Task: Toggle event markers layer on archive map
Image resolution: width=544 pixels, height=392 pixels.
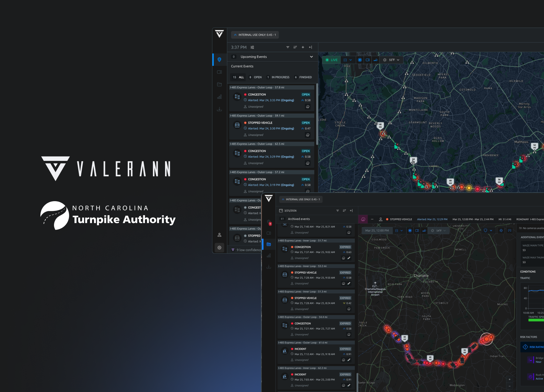Action: click(410, 231)
